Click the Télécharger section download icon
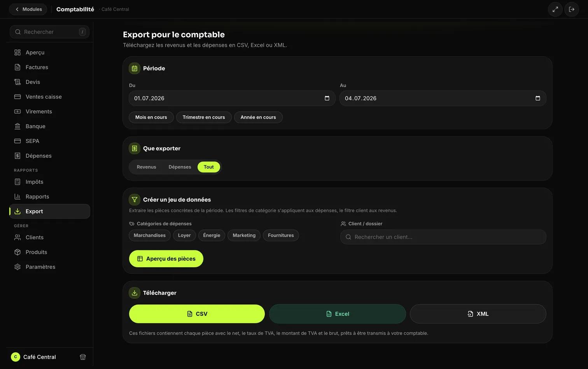588x369 pixels. (x=135, y=293)
